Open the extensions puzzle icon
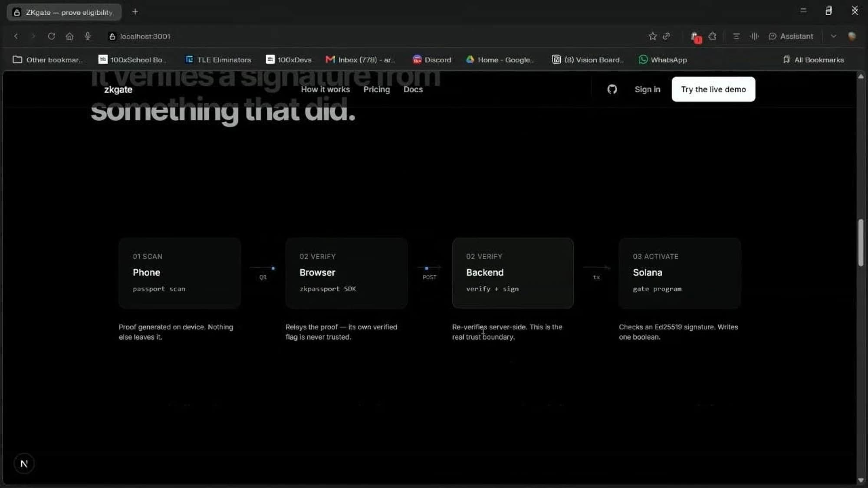 pos(712,36)
